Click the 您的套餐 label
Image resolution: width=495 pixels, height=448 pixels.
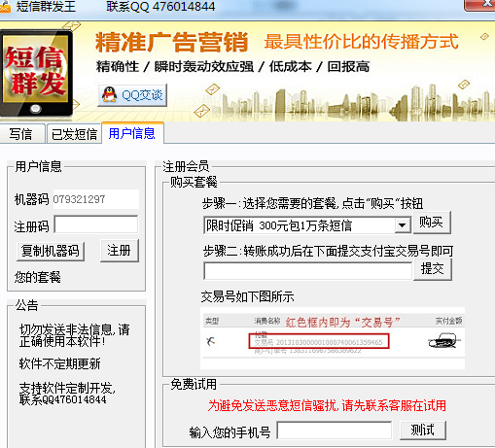pyautogui.click(x=38, y=277)
